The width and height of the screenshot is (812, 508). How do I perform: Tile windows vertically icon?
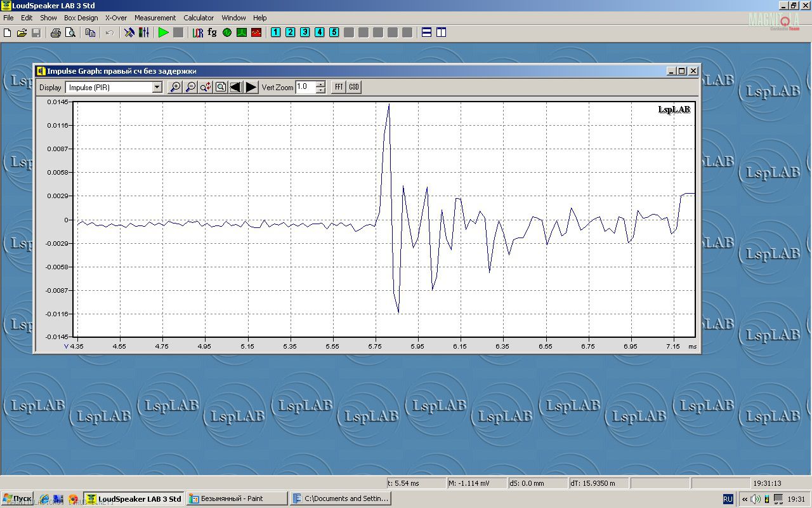(x=441, y=32)
